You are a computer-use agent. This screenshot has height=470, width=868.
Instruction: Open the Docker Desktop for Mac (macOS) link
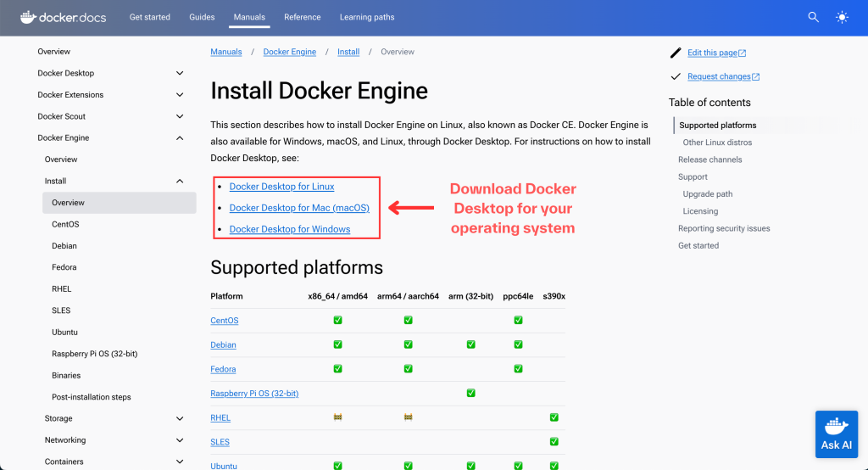coord(299,208)
